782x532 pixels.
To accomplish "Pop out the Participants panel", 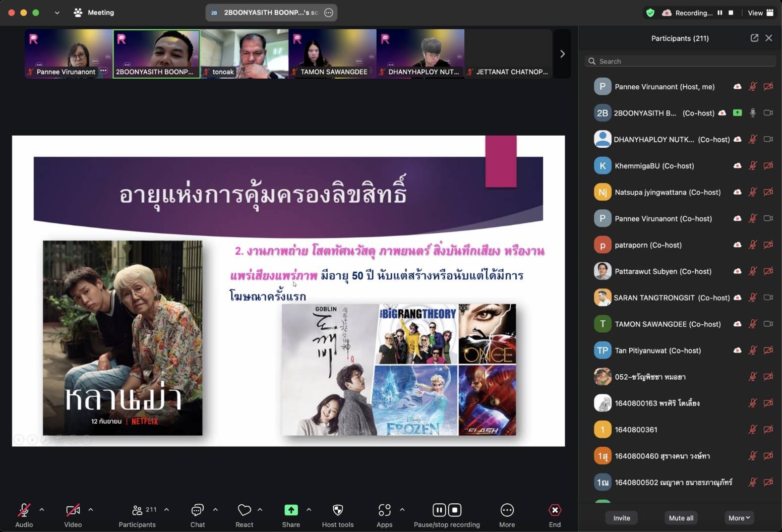I will tap(754, 38).
